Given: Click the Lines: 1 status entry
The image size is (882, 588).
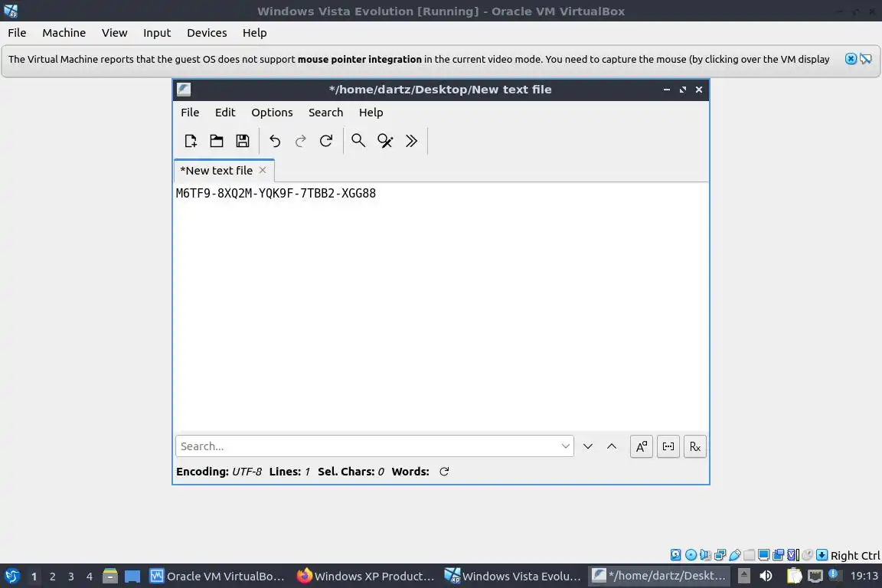Looking at the screenshot, I should (289, 472).
